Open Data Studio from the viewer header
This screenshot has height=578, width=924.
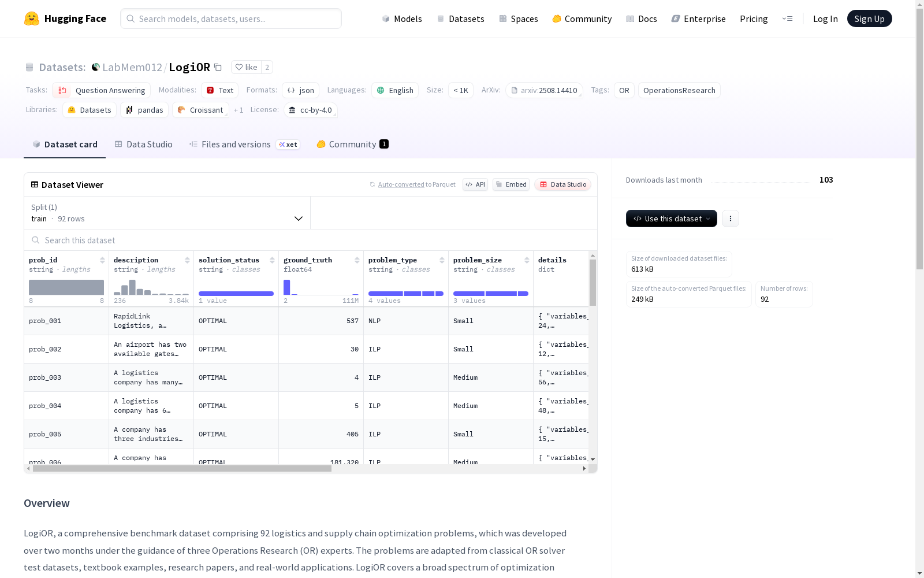click(x=563, y=184)
